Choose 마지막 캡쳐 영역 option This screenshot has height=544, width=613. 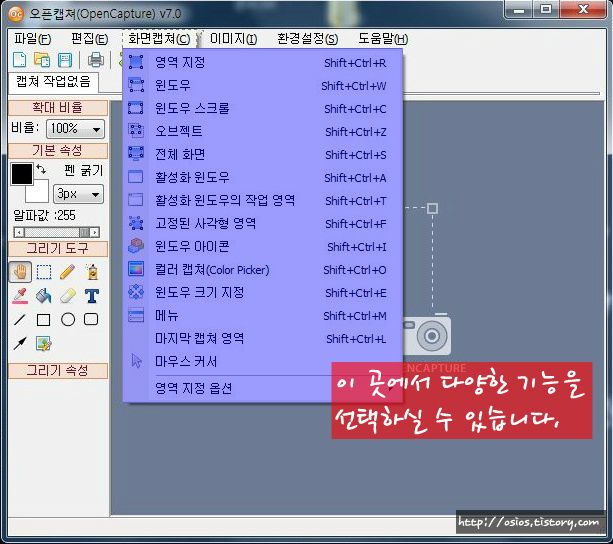point(262,338)
